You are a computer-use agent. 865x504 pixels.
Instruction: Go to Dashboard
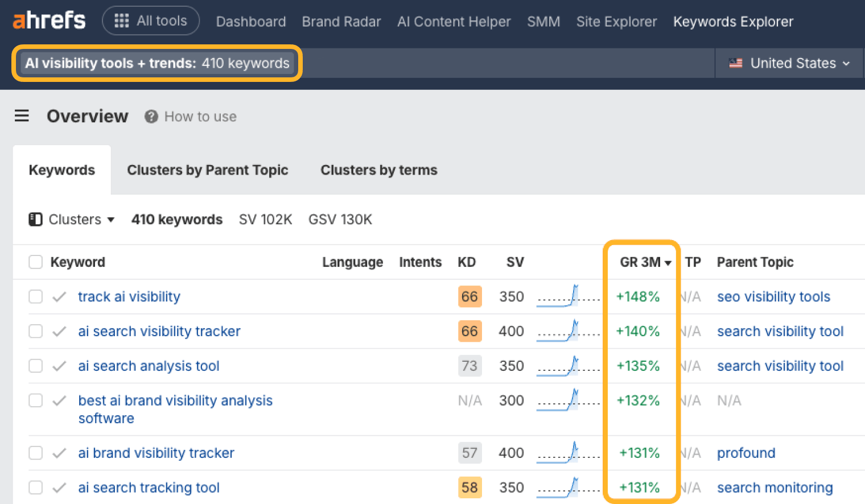(251, 22)
